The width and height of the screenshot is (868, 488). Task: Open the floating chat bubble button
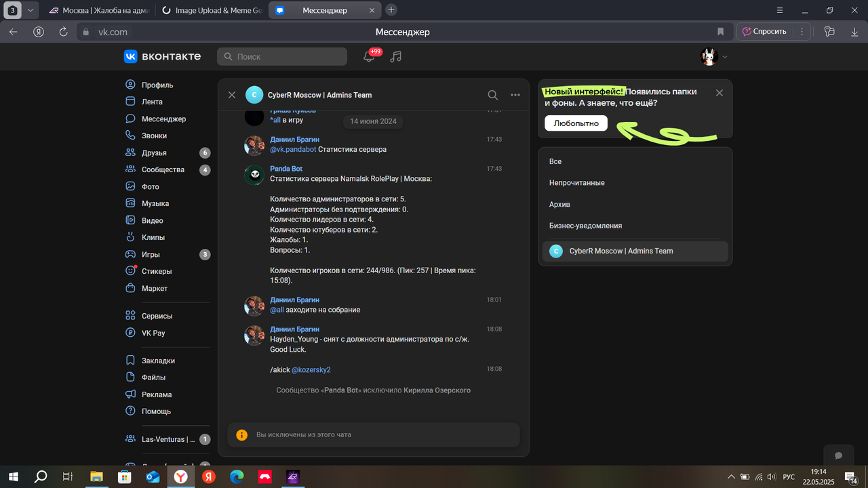(x=838, y=455)
